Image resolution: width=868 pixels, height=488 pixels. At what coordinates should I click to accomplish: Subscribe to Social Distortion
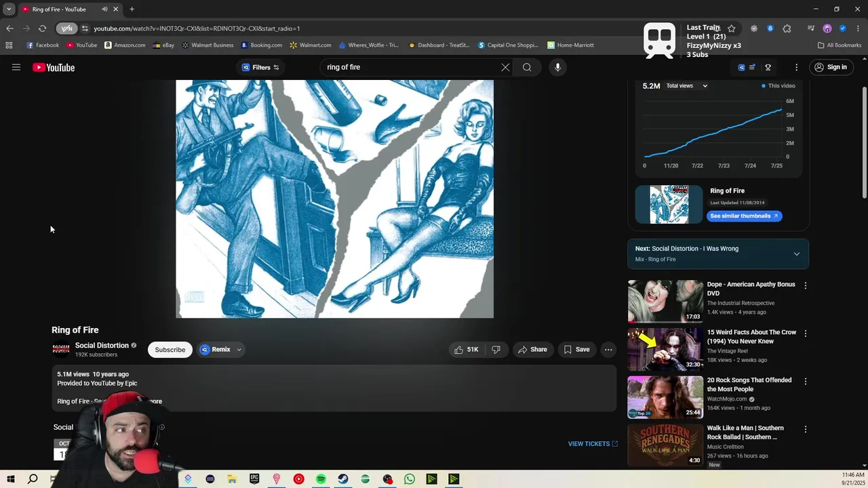170,350
